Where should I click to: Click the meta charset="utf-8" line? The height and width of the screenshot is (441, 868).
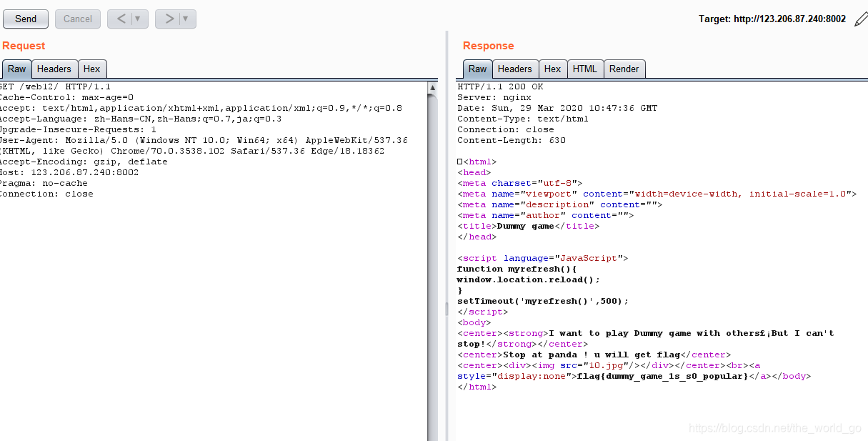click(x=520, y=183)
